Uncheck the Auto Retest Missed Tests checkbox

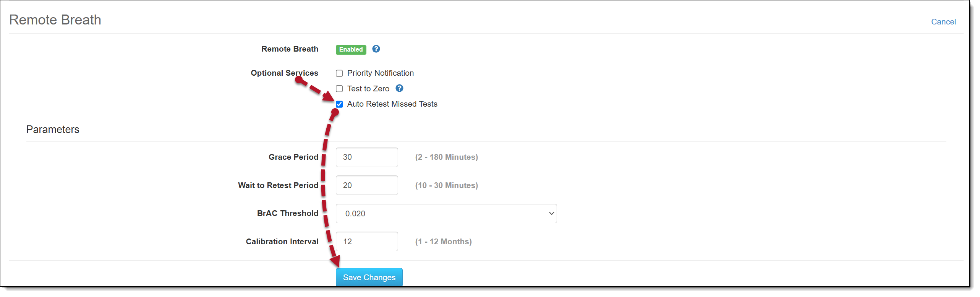pyautogui.click(x=339, y=104)
